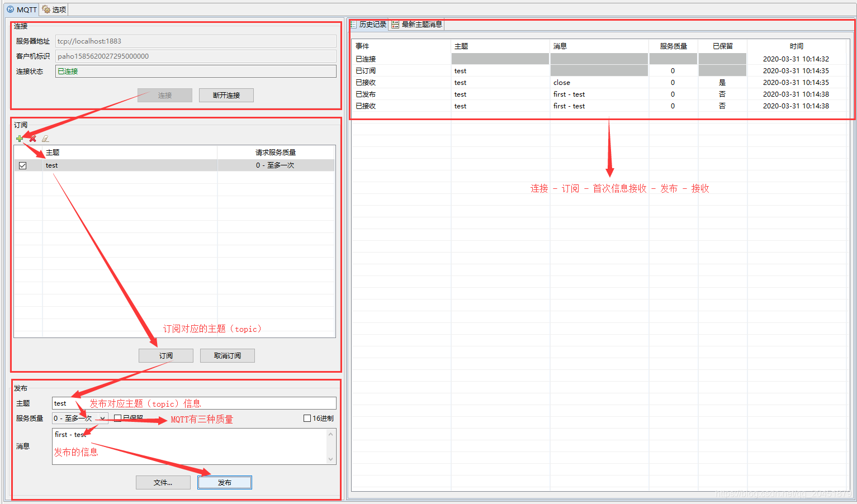Image resolution: width=857 pixels, height=504 pixels.
Task: Click the 客户机标识 client ID field
Action: (196, 56)
